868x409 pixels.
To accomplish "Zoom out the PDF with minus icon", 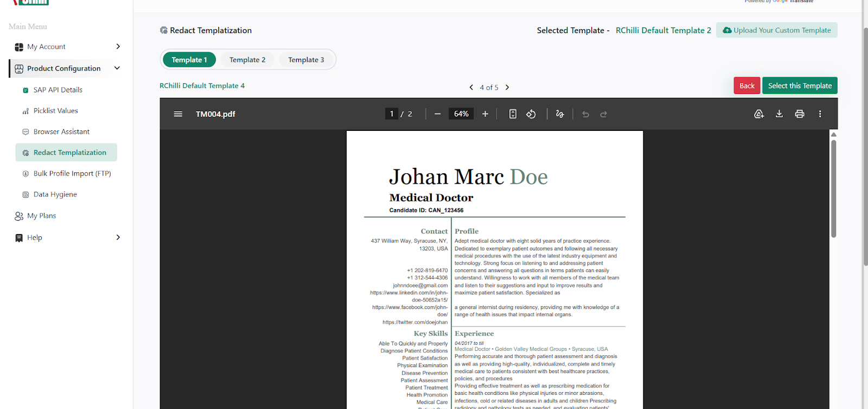I will pyautogui.click(x=437, y=114).
